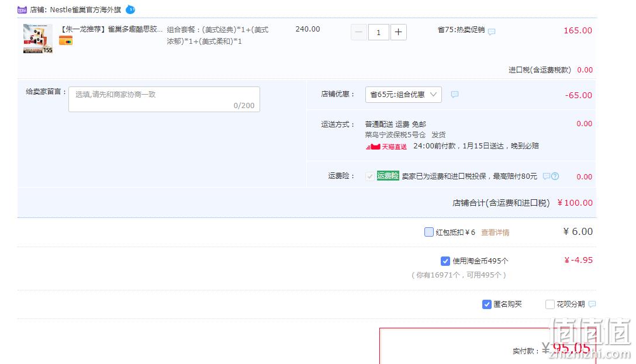
Task: Click the 给卖家留言 message text box
Action: (164, 99)
